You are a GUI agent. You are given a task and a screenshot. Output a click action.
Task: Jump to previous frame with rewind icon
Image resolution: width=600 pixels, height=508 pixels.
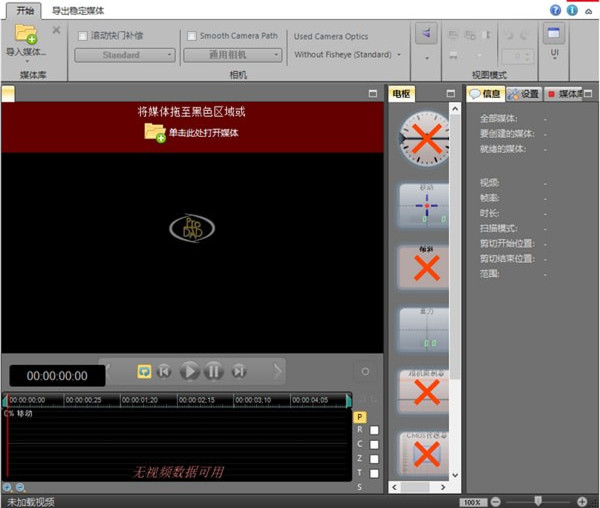pyautogui.click(x=165, y=371)
